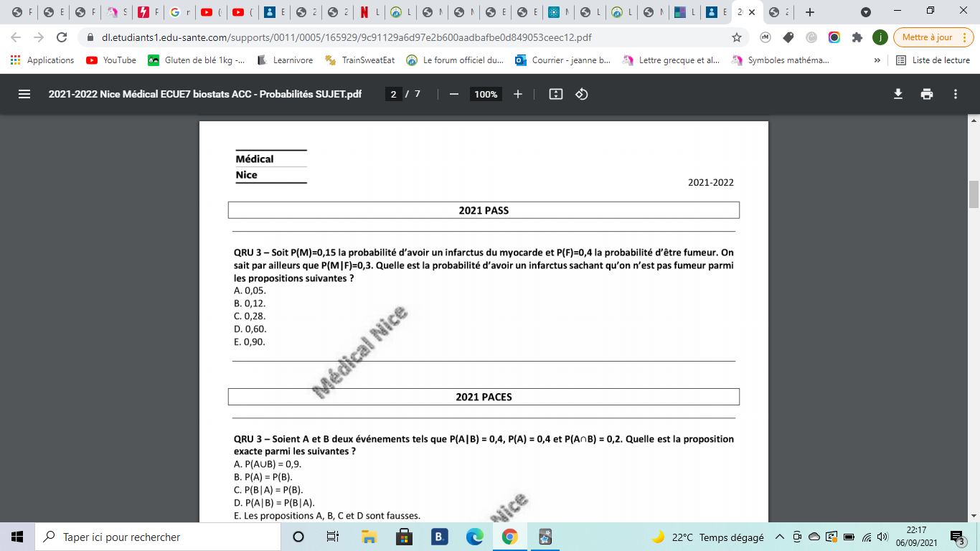Click the Mettre à jour button
980x551 pixels.
click(x=933, y=37)
